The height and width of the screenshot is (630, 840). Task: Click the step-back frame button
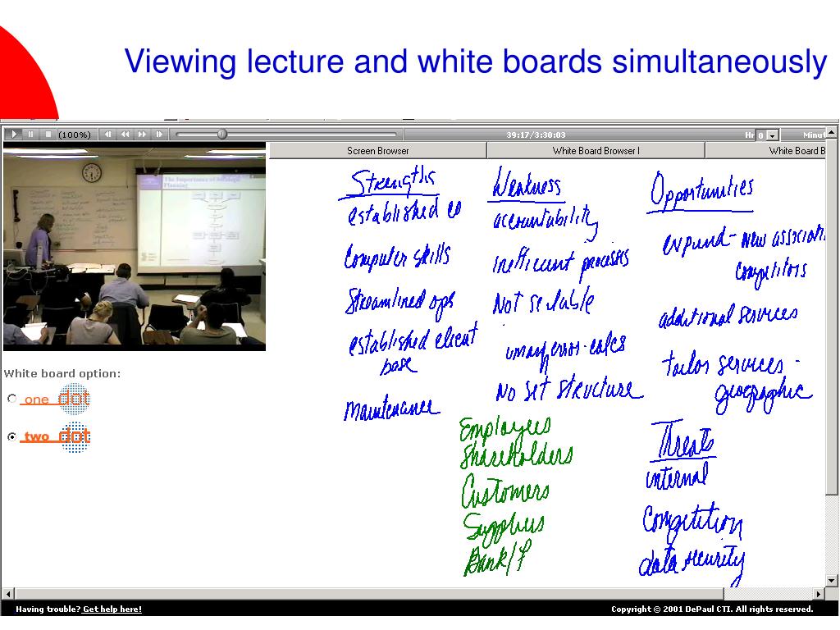pyautogui.click(x=107, y=134)
